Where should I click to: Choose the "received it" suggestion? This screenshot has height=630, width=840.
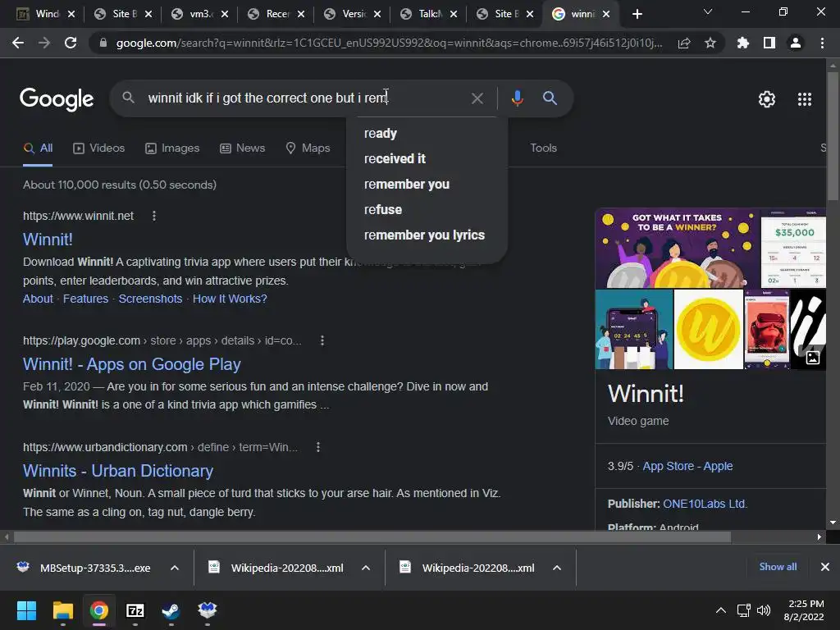(427, 158)
